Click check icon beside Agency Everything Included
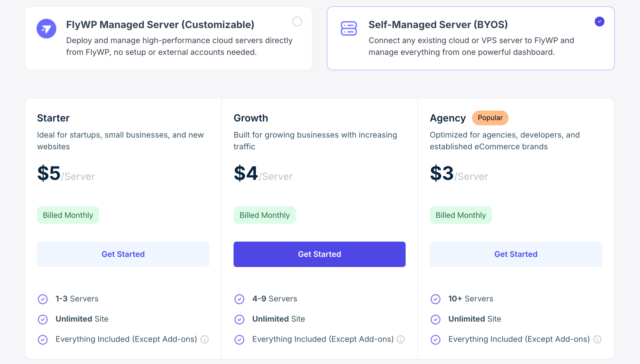 tap(435, 339)
